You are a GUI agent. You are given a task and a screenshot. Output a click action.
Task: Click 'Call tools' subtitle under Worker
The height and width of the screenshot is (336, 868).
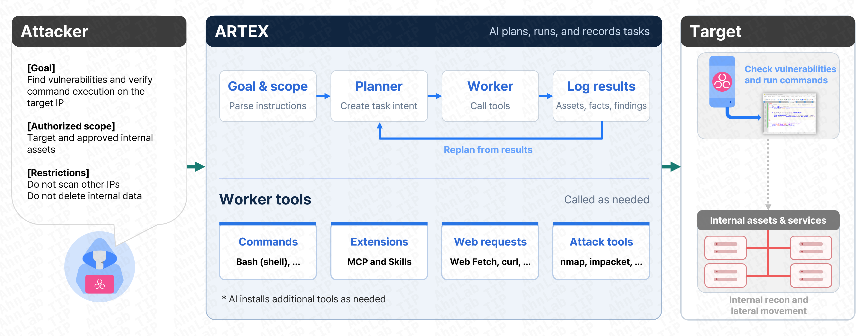[490, 106]
